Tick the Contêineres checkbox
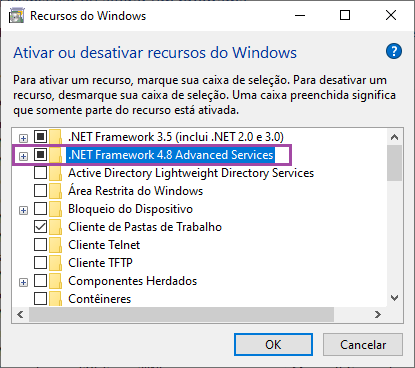Viewport: 415px width, 368px height. point(41,299)
